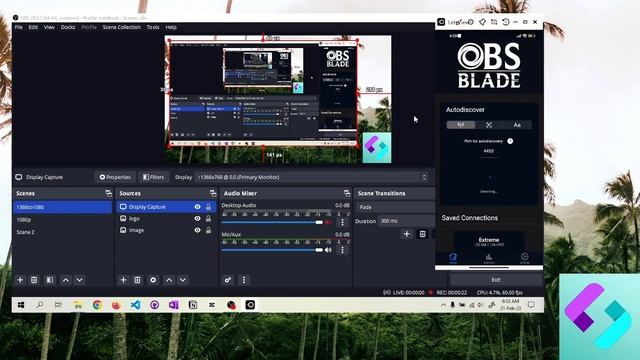Connect to Extreme saved connection
Image resolution: width=640 pixels, height=360 pixels.
489,241
